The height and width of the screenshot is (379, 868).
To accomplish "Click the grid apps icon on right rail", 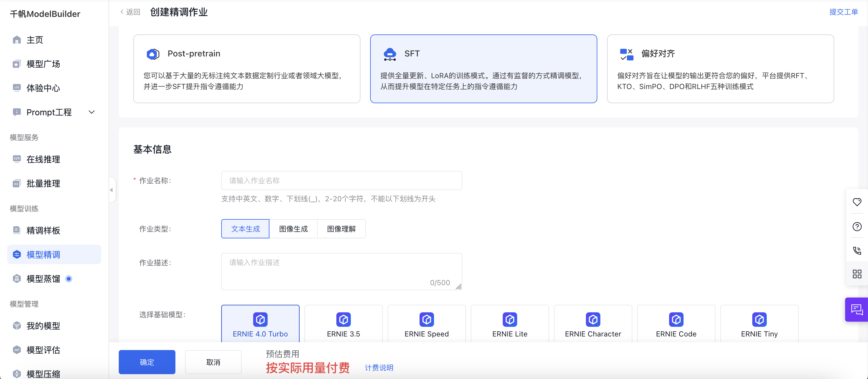I will pos(857,274).
